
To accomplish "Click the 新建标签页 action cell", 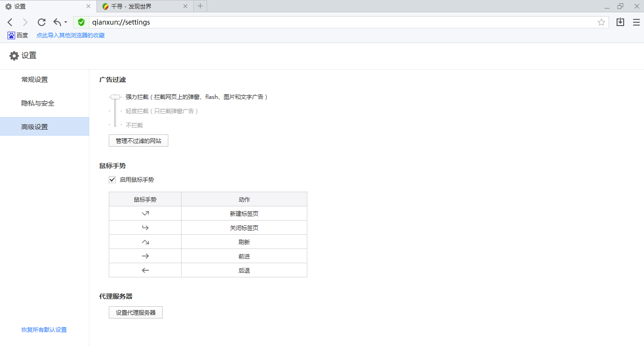I will [244, 213].
